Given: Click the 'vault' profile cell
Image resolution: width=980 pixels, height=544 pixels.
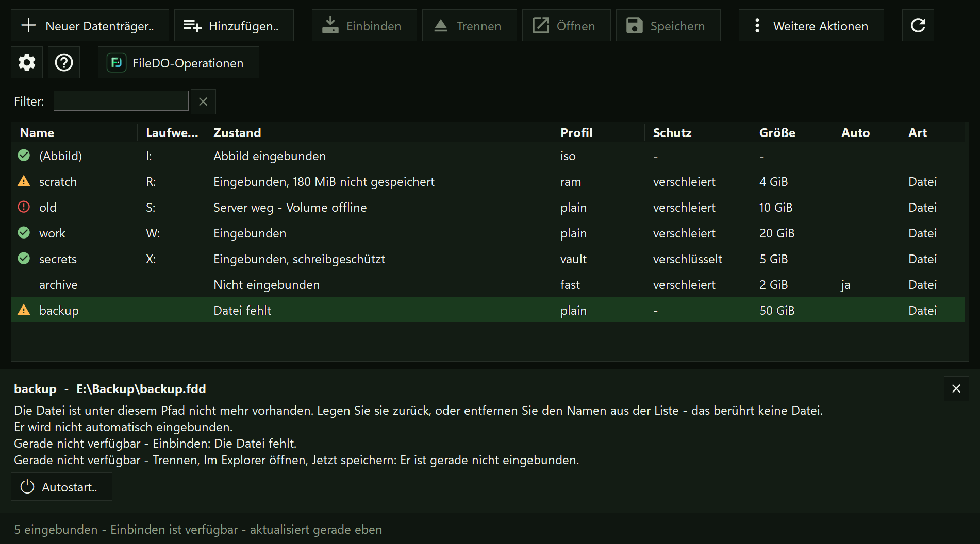Looking at the screenshot, I should (x=573, y=259).
